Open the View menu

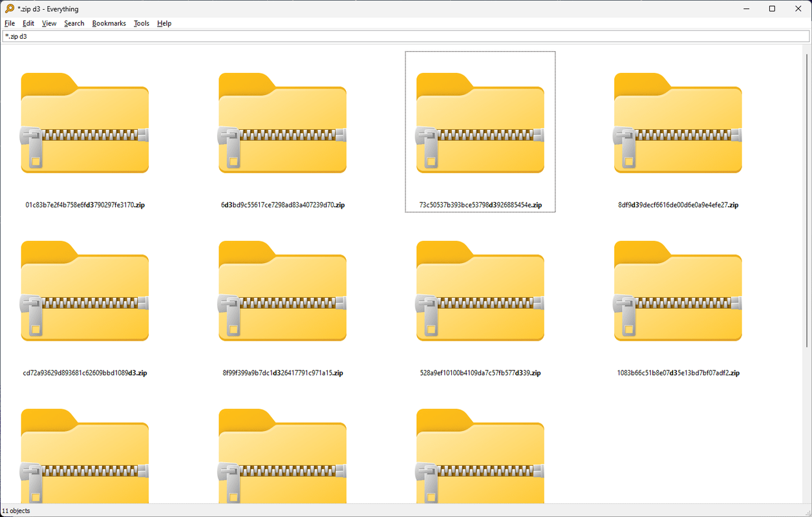(x=49, y=23)
